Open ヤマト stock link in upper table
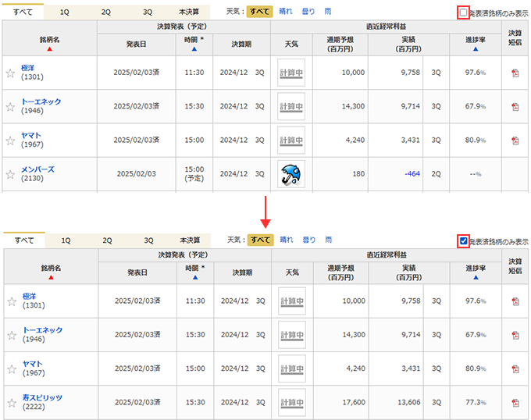 tap(31, 135)
